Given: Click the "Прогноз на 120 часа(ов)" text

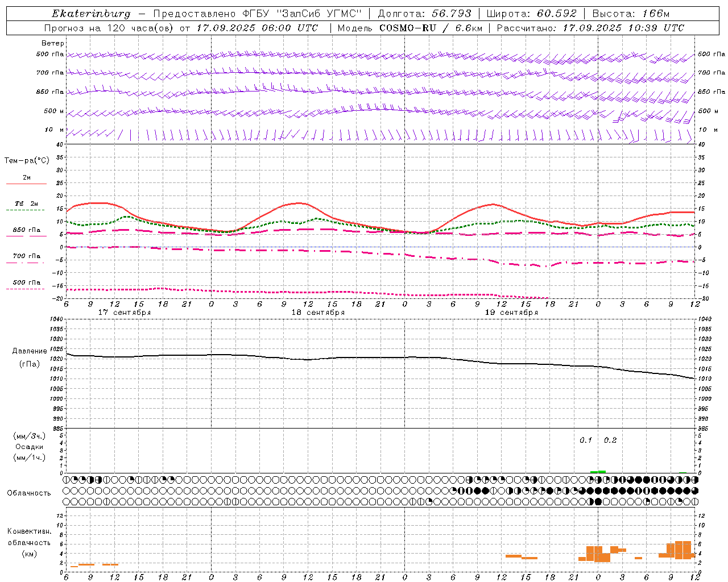Looking at the screenshot, I should [x=110, y=28].
